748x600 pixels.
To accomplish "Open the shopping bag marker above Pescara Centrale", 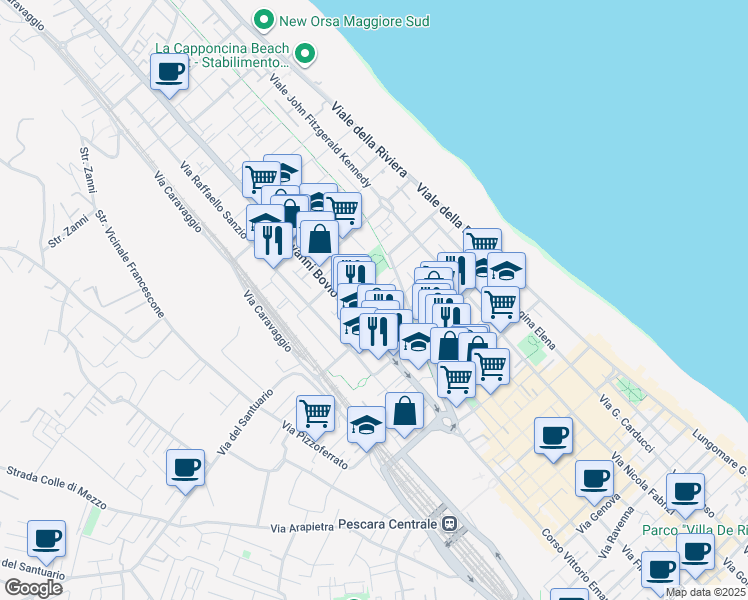I will tap(404, 410).
